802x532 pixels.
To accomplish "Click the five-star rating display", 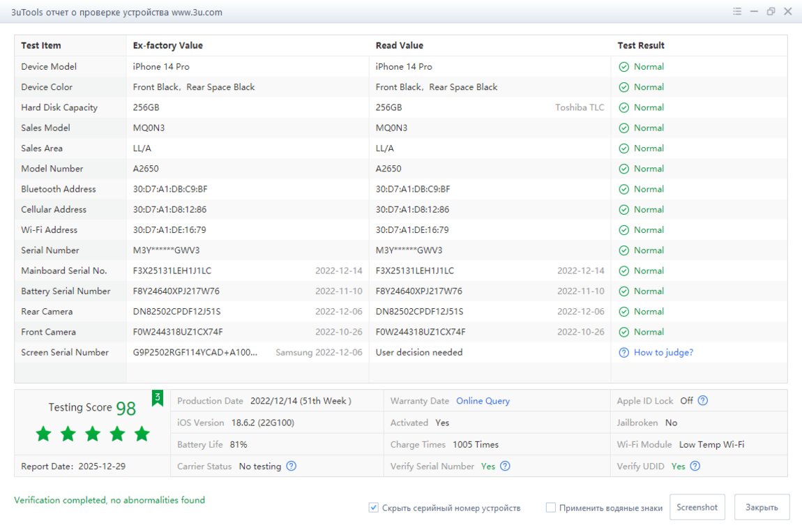I will tap(93, 434).
